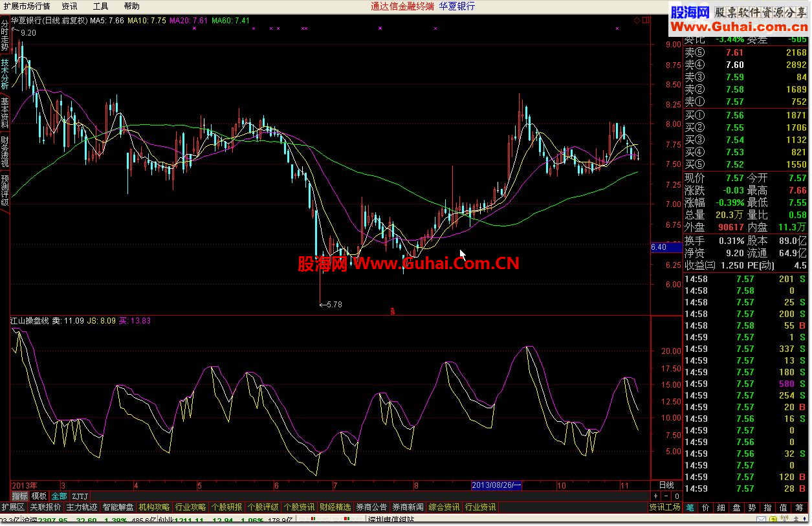812x526 pixels.
Task: Click the 华夏银行 stock name in title bar
Action: coord(457,6)
